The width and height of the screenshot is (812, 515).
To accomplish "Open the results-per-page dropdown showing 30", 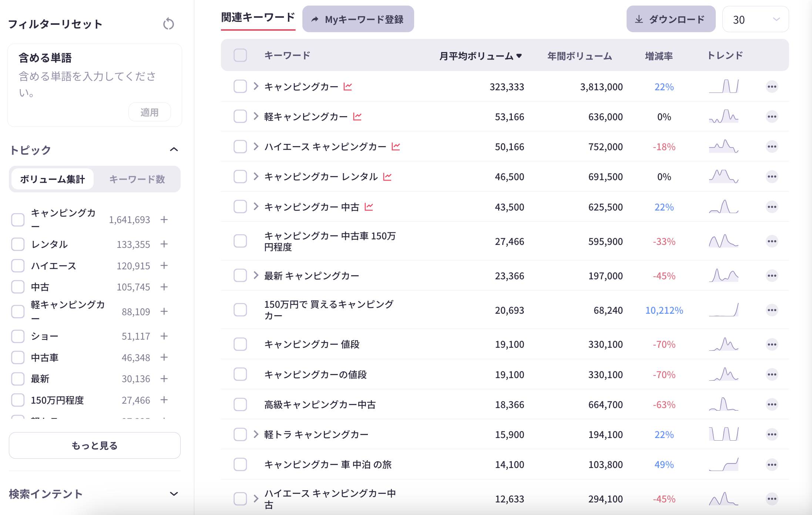I will point(755,19).
